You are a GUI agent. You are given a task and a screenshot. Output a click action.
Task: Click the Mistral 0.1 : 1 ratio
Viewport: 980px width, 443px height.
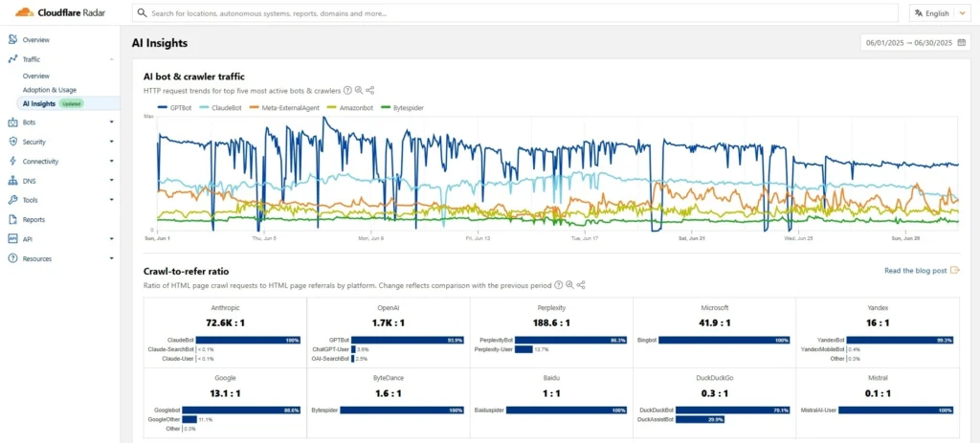878,393
